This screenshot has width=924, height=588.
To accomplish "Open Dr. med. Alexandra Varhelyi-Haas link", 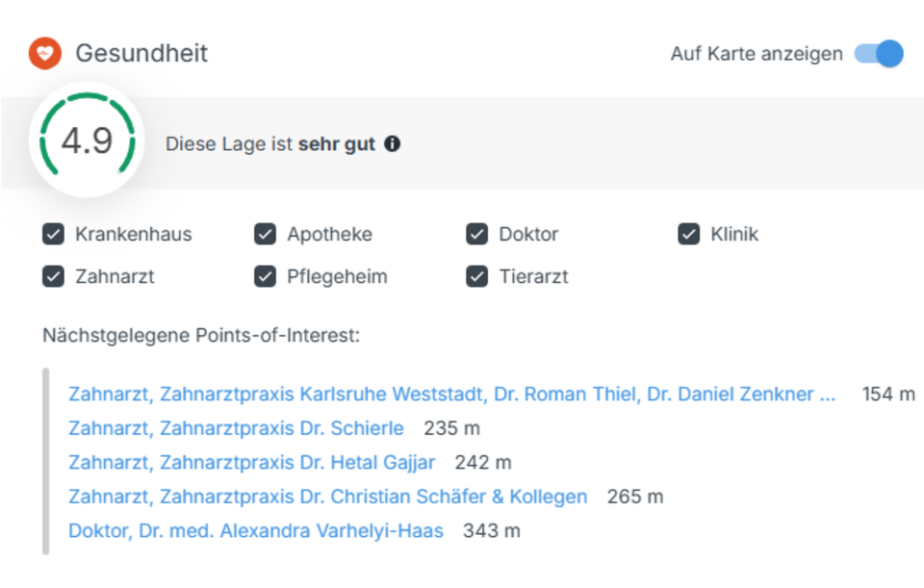I will coord(255,531).
